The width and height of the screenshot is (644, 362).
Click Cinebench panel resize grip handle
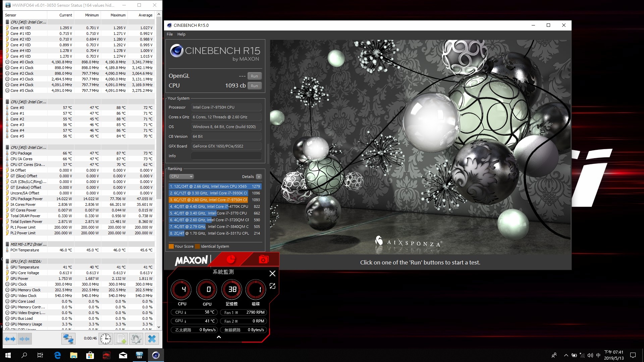coord(268,153)
